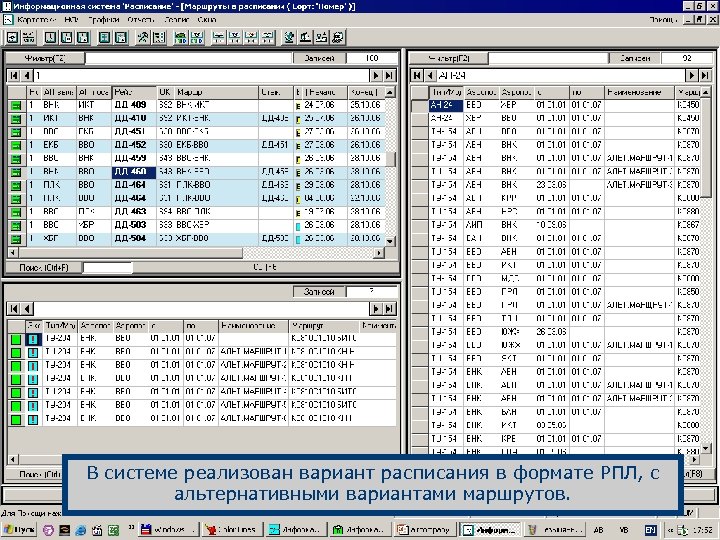Image resolution: width=720 pixels, height=540 pixels.
Task: Go to previous record in bottom-left routes panel
Action: (x=27, y=309)
